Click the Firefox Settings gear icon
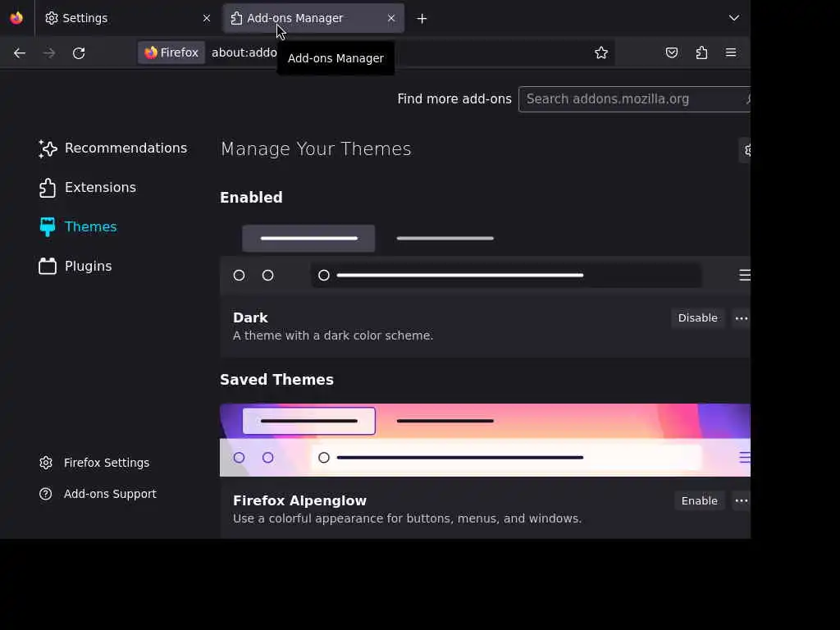 pos(46,463)
